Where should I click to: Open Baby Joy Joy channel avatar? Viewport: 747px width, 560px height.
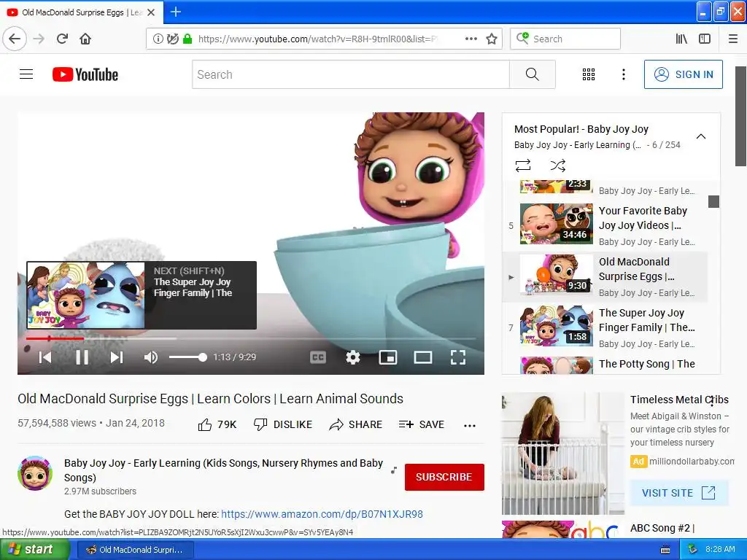[35, 472]
